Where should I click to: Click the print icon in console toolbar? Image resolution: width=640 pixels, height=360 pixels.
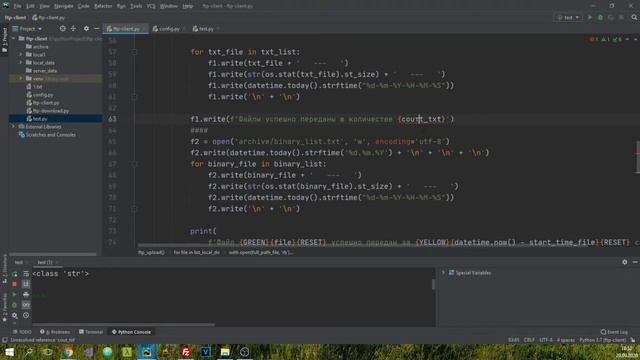pyautogui.click(x=26, y=294)
